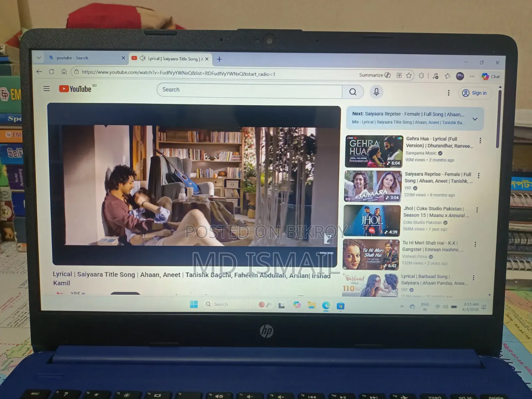Screen dimensions: 532x399
Task: Open more options for Tu Hi Meri Shab Hai
Action: point(475,244)
